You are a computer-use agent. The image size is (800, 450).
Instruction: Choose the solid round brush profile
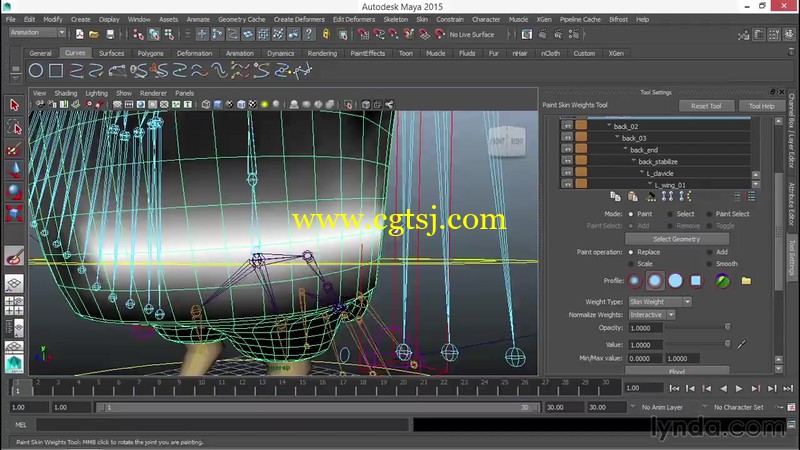tap(676, 281)
